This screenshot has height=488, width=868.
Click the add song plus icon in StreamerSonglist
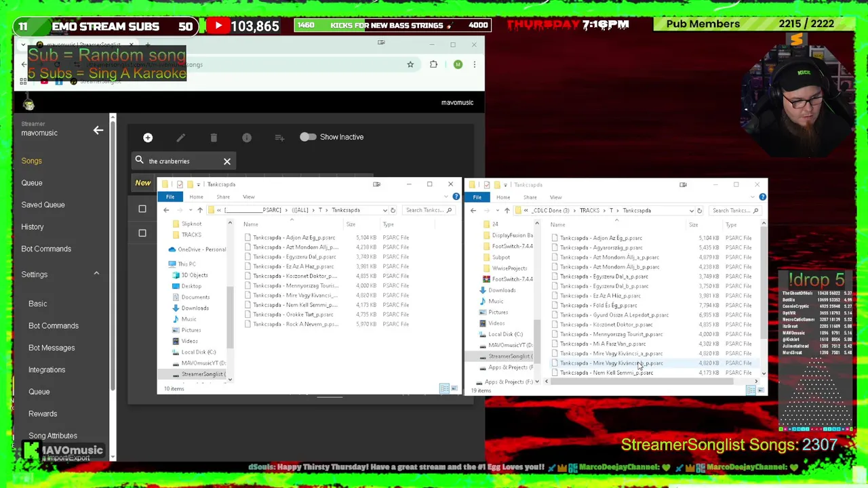[148, 138]
